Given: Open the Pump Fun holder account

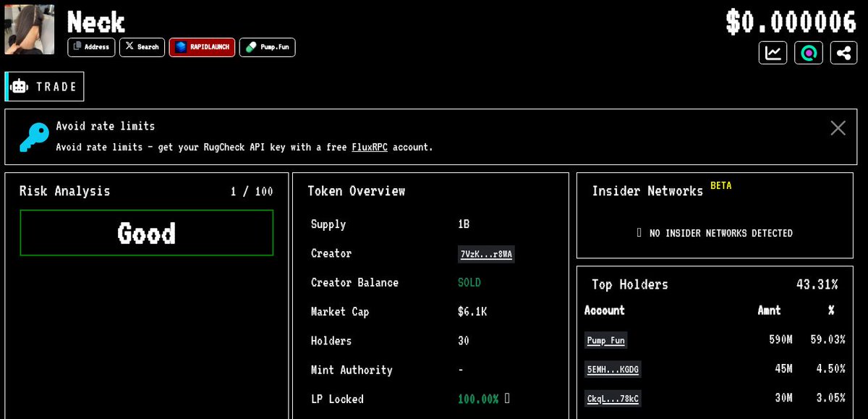Looking at the screenshot, I should (605, 339).
